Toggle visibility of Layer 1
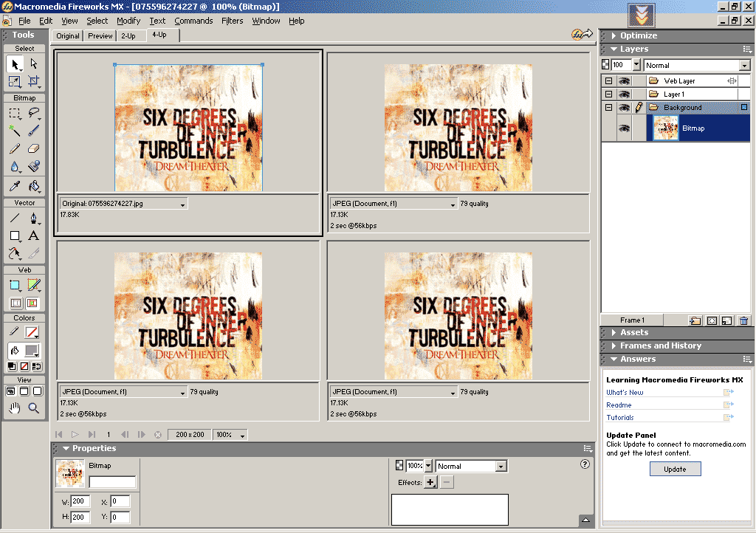Viewport: 756px width, 533px height. click(624, 94)
